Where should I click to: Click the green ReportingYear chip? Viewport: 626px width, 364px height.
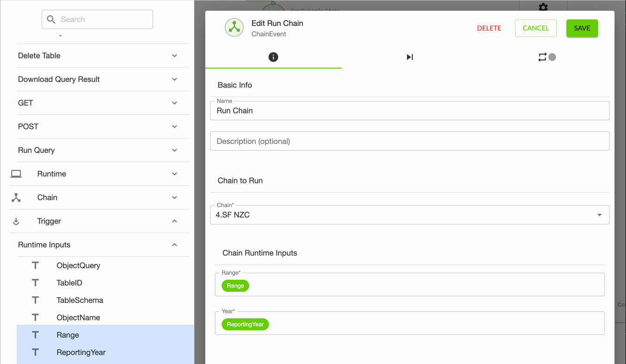click(245, 324)
